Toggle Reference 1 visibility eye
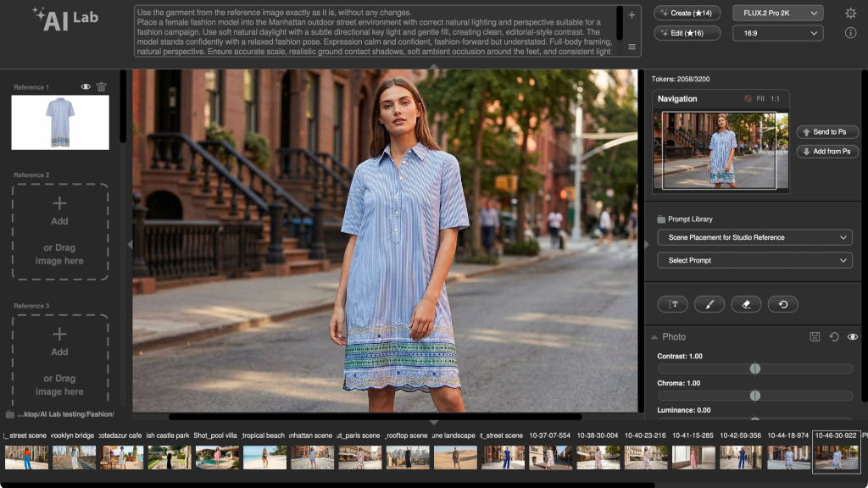 86,86
